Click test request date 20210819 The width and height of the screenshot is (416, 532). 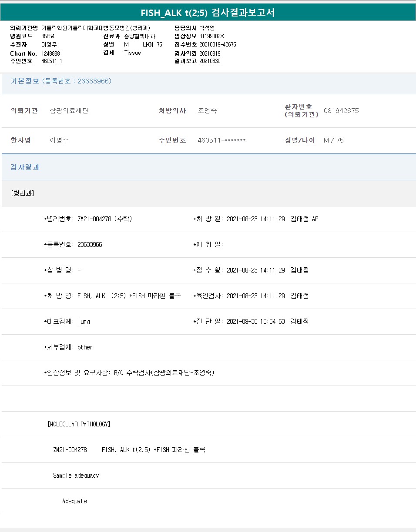(x=210, y=53)
